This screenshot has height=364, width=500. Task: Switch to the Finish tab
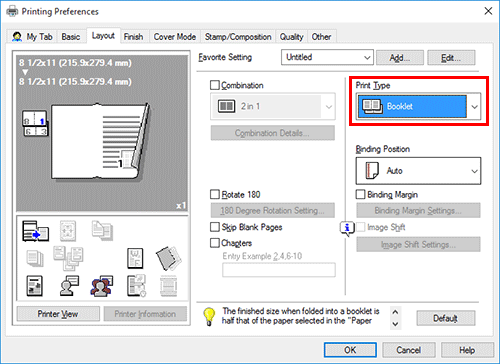[x=133, y=37]
